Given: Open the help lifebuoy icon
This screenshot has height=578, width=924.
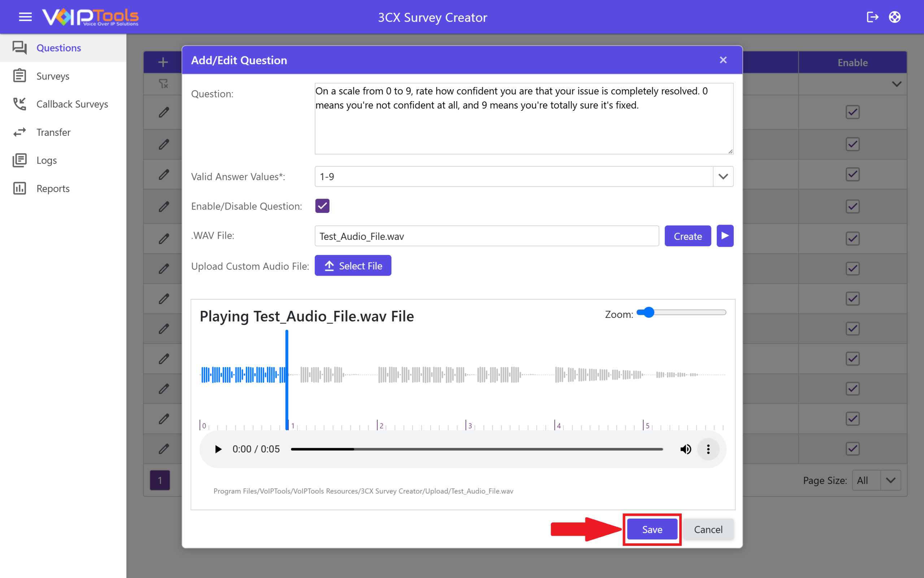Looking at the screenshot, I should (895, 17).
